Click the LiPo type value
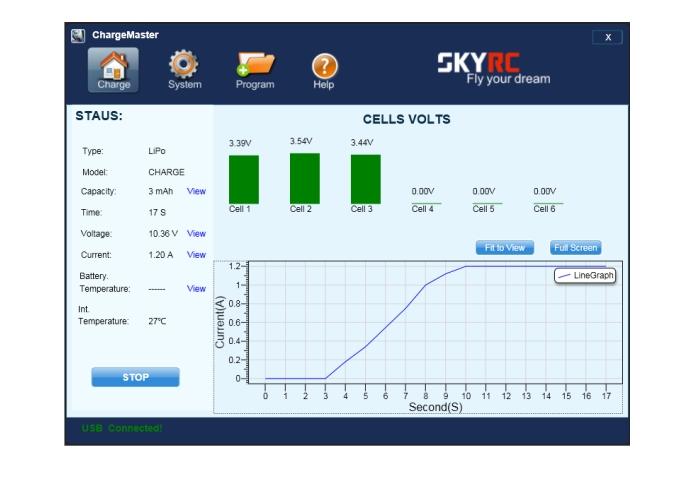The width and height of the screenshot is (694, 477). [x=157, y=151]
